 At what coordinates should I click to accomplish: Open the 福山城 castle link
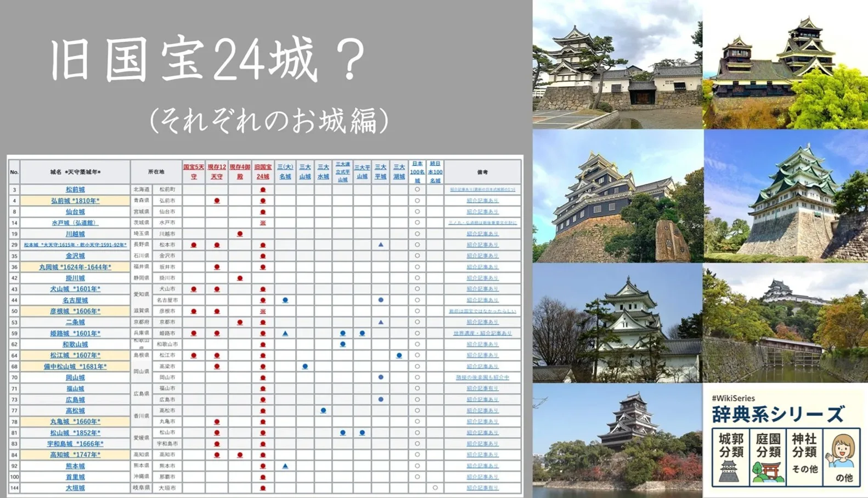click(75, 388)
